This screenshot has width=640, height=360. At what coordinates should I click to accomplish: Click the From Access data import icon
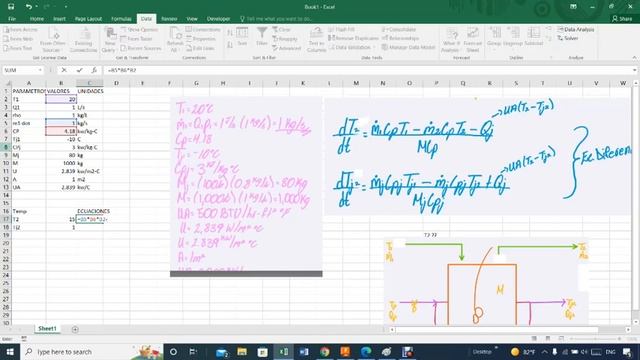click(x=20, y=30)
